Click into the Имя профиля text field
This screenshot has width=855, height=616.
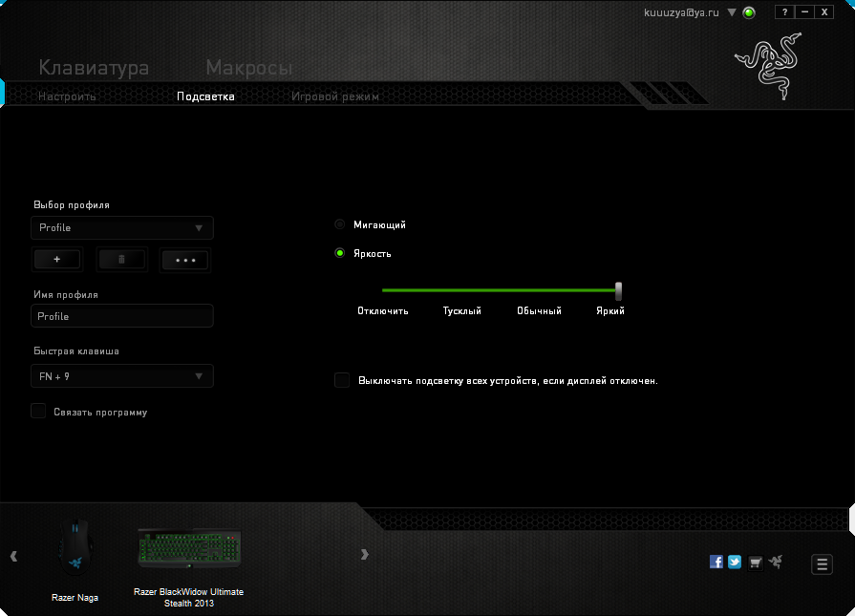(122, 316)
